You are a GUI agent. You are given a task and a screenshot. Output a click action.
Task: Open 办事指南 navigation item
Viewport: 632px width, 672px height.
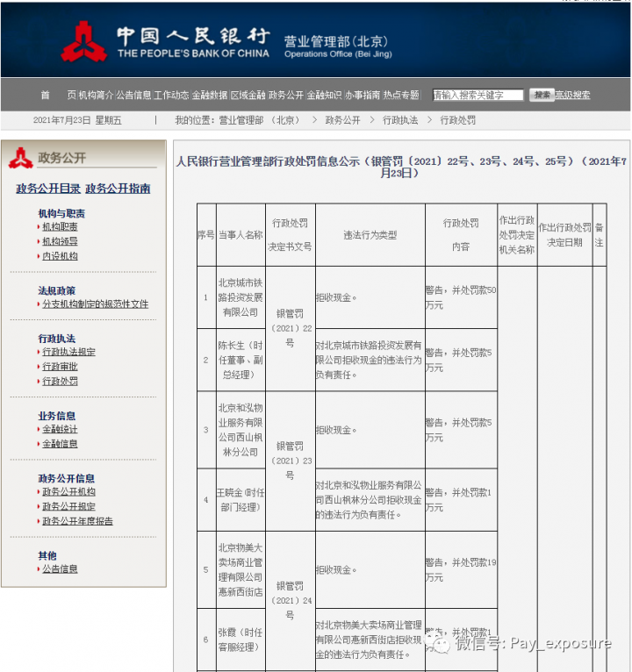363,95
